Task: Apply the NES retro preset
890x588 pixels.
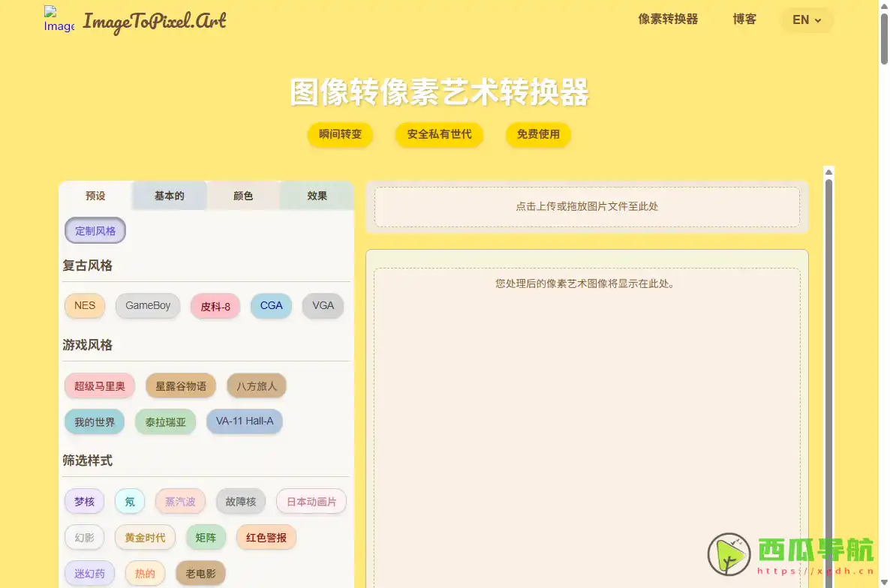Action: pyautogui.click(x=85, y=305)
